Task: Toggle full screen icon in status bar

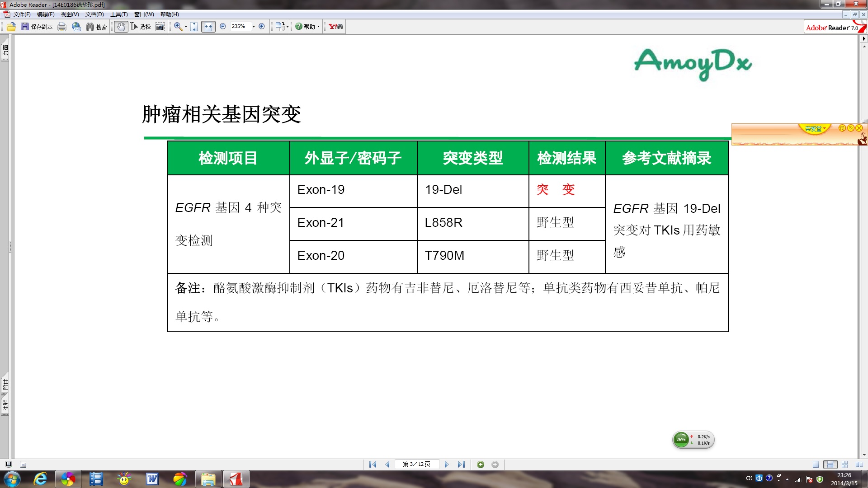Action: tap(8, 464)
